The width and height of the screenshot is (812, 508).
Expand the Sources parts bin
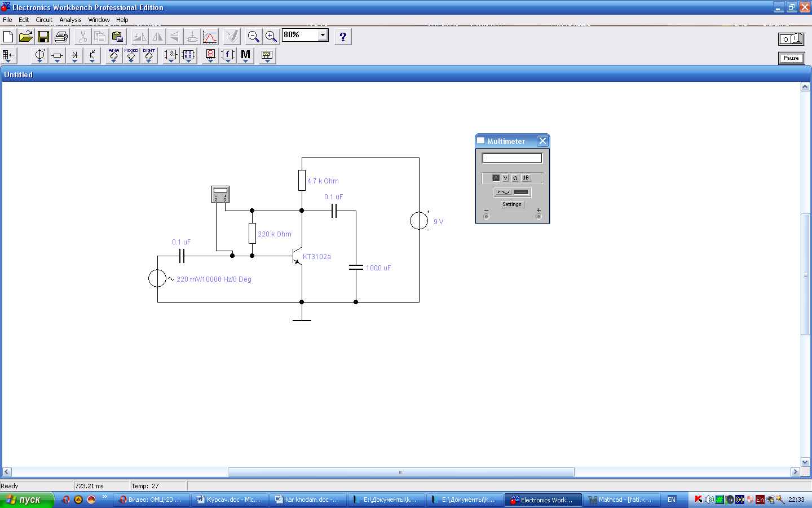(x=39, y=56)
